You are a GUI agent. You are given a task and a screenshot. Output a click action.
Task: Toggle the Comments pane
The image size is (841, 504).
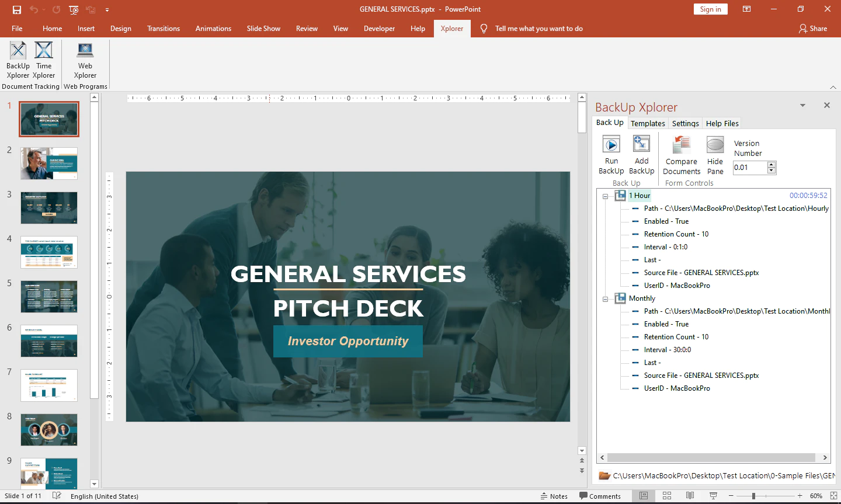(x=600, y=496)
